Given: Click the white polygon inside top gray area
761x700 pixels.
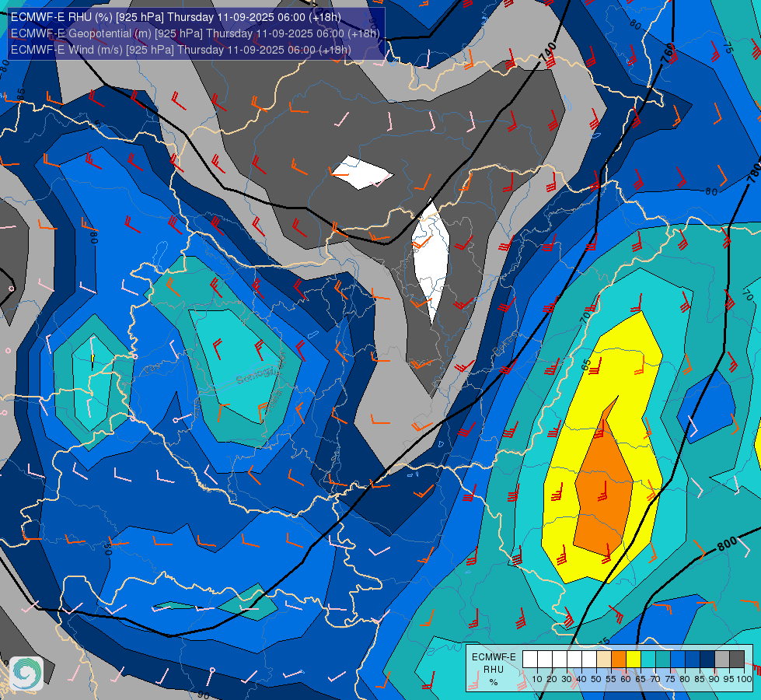Looking at the screenshot, I should coord(361,173).
